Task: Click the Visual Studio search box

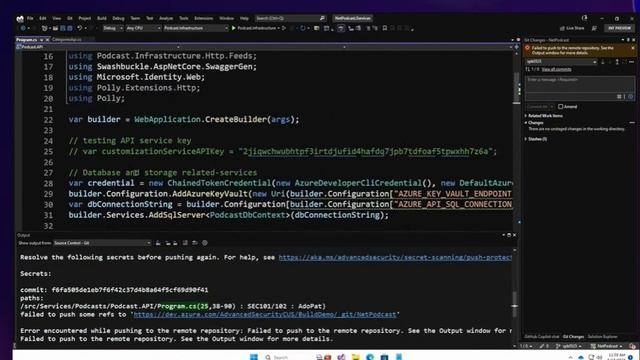Action: pos(290,18)
